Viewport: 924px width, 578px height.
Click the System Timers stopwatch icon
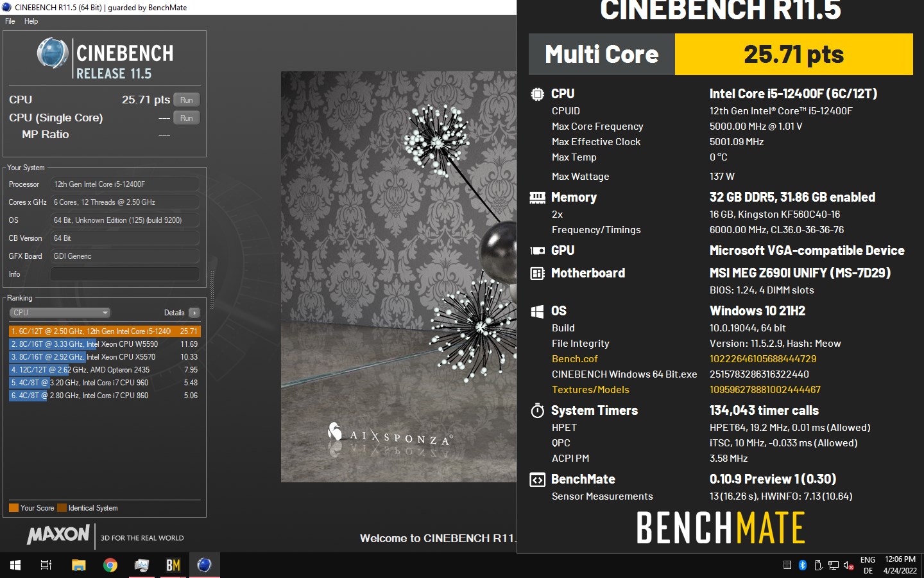537,411
